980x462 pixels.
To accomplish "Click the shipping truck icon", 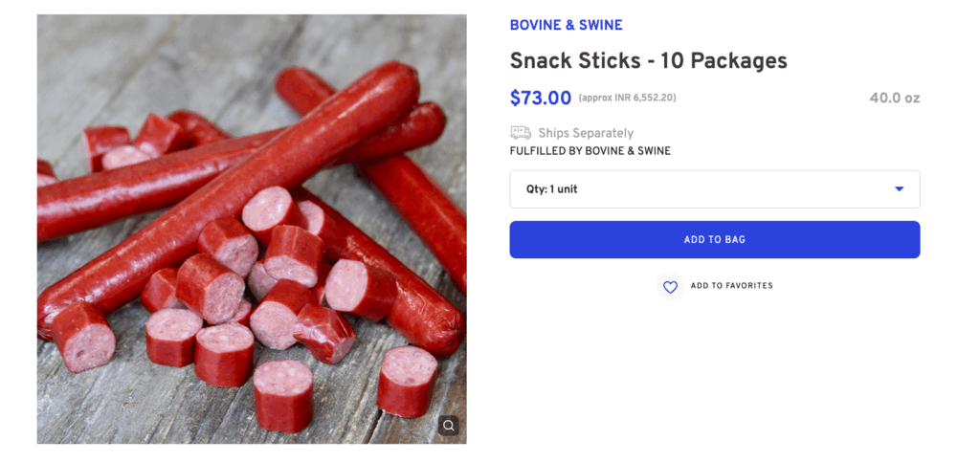I will coord(521,133).
